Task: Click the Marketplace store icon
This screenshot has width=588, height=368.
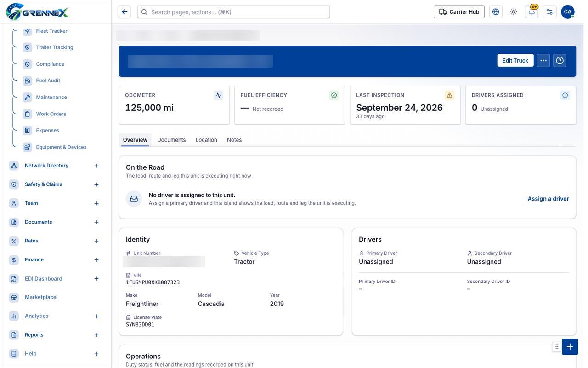Action: click(x=14, y=297)
